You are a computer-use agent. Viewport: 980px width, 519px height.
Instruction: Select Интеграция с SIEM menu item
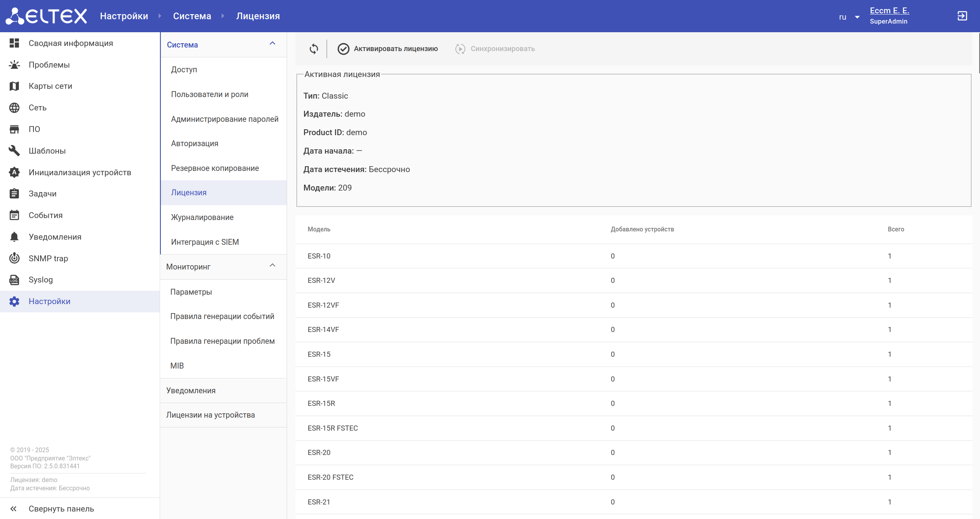coord(204,242)
